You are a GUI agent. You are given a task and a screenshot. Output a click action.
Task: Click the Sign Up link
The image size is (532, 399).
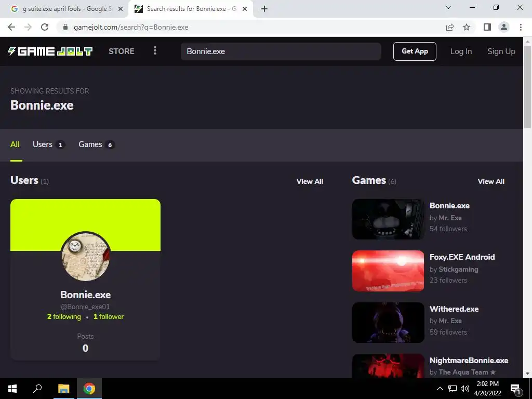[x=501, y=51]
